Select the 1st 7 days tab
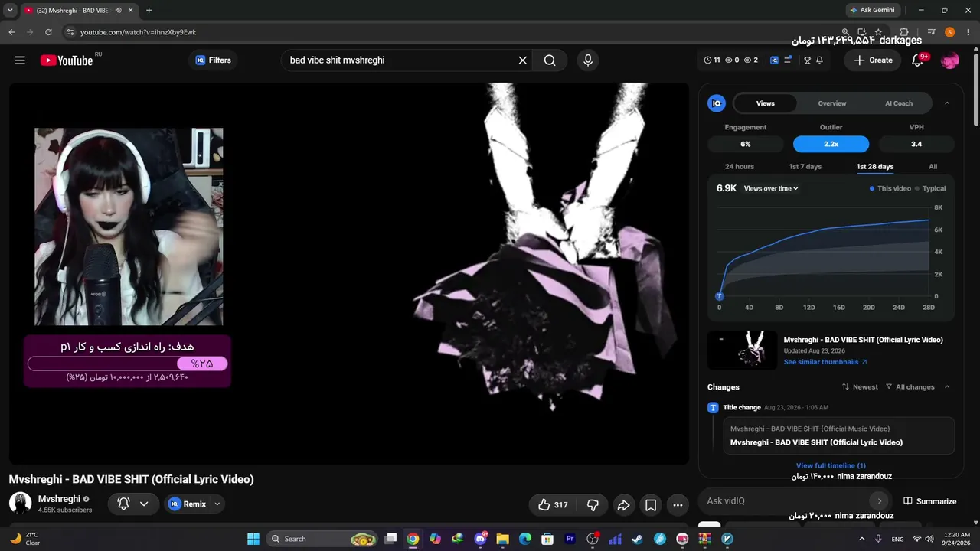The width and height of the screenshot is (980, 551). tap(805, 166)
